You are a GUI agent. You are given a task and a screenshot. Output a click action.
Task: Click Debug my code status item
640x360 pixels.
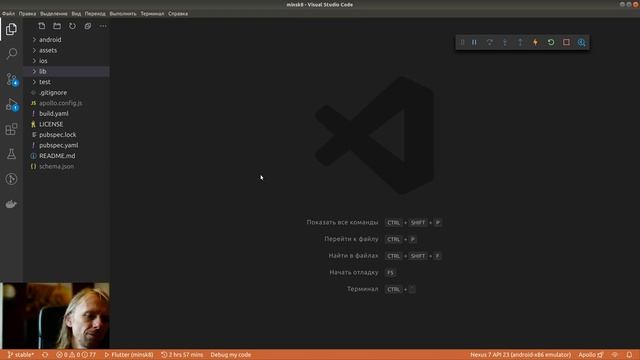231,355
